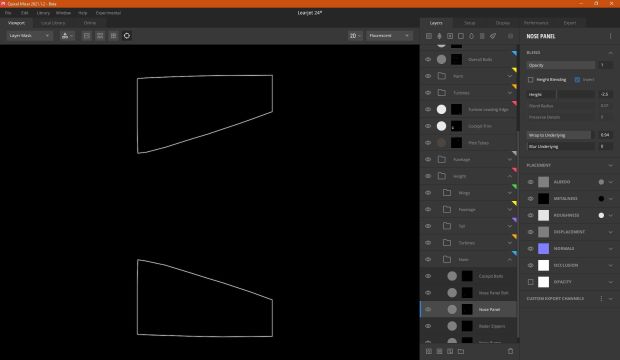Screen dimensions: 620x360
Task: Expand the Displacement channel settings
Action: (611, 232)
